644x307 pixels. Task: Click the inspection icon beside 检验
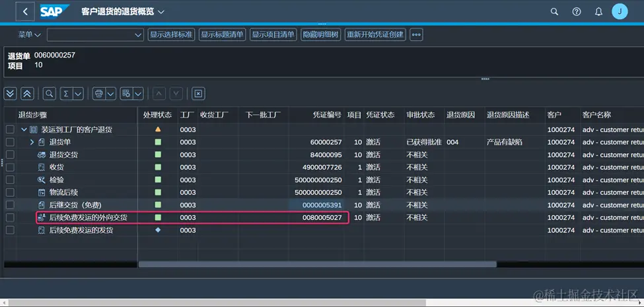[42, 180]
